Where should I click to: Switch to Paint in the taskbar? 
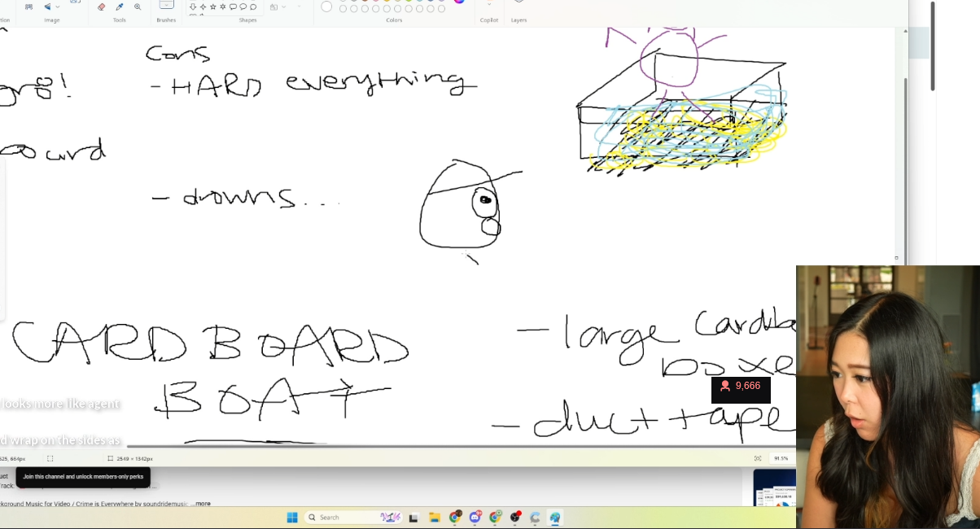555,518
